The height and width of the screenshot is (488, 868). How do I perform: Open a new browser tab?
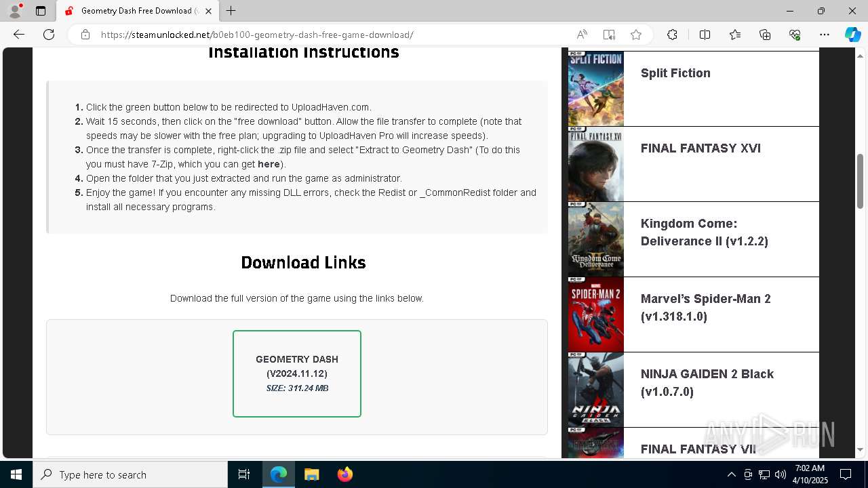coord(231,11)
